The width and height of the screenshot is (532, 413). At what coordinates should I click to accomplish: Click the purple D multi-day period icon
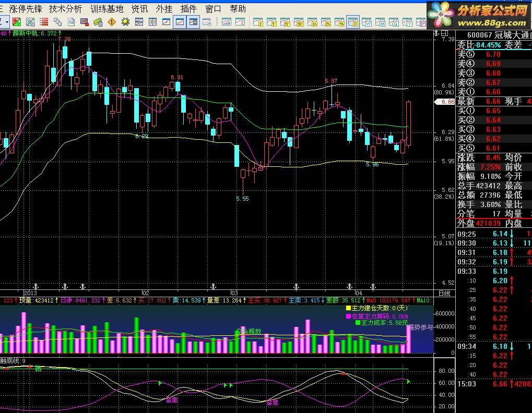421,22
